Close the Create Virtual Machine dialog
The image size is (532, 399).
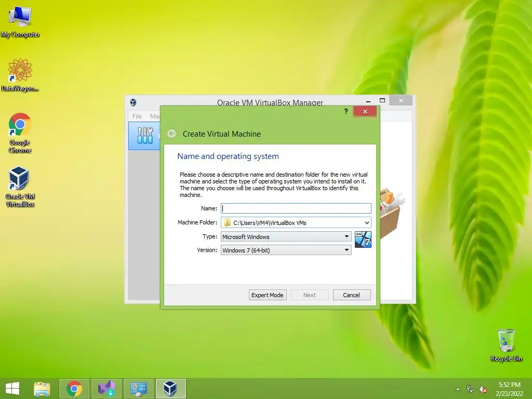pyautogui.click(x=365, y=111)
